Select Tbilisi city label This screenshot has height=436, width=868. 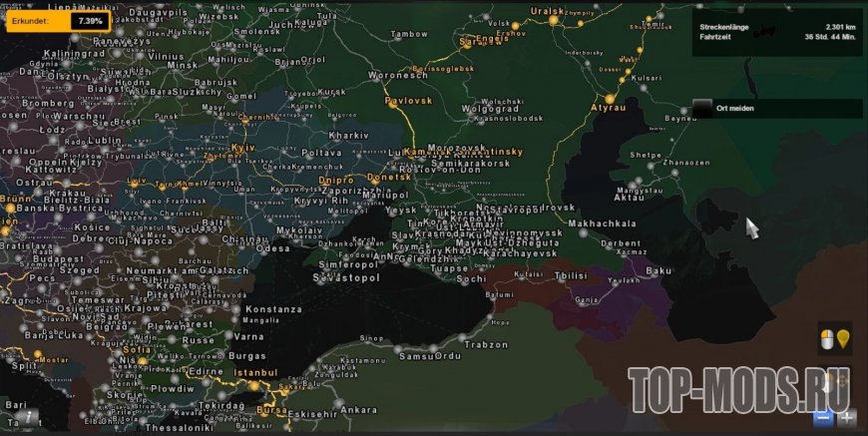point(572,274)
